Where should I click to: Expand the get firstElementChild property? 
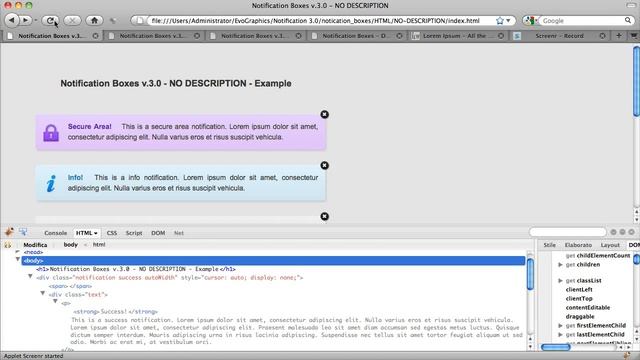pyautogui.click(x=560, y=325)
